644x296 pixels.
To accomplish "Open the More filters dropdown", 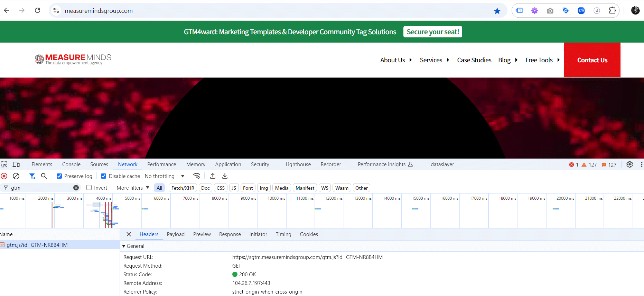I will tap(133, 188).
